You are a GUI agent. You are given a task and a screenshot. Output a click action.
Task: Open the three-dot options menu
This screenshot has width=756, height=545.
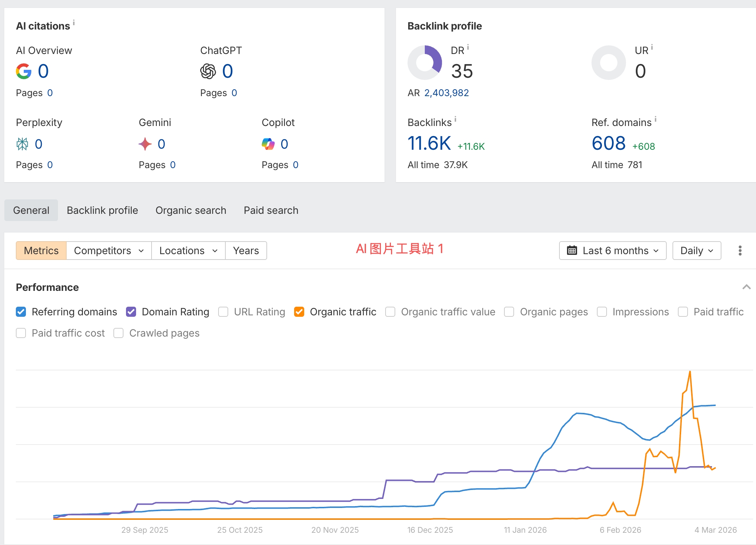740,250
